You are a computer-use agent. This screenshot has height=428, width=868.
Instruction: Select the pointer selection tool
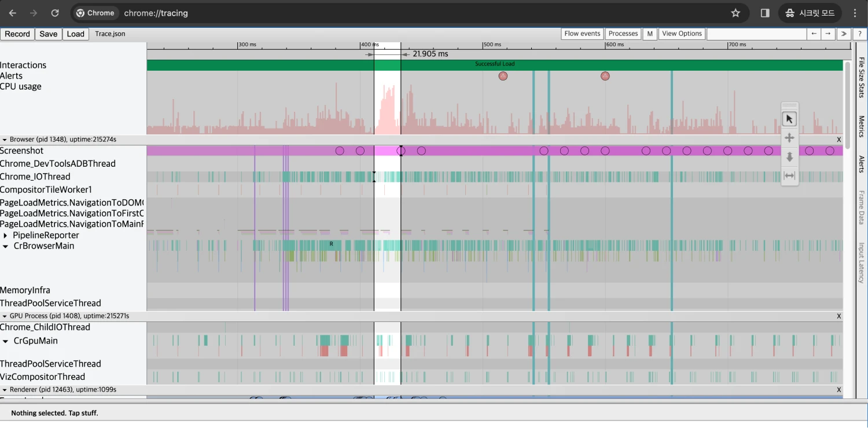pos(789,119)
